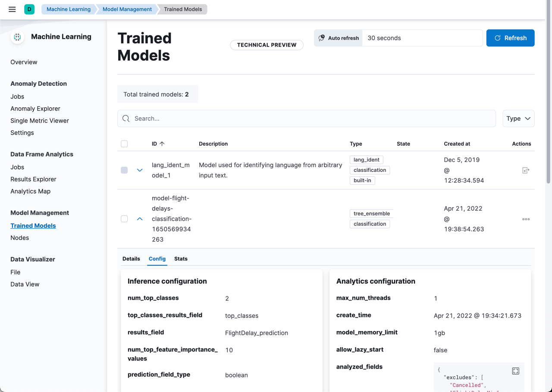Open the Type filter dropdown
The height and width of the screenshot is (392, 552).
(518, 118)
